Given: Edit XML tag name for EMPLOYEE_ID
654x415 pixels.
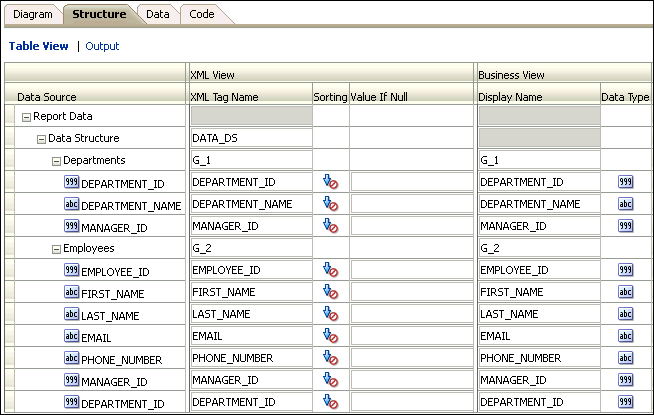Looking at the screenshot, I should (252, 270).
